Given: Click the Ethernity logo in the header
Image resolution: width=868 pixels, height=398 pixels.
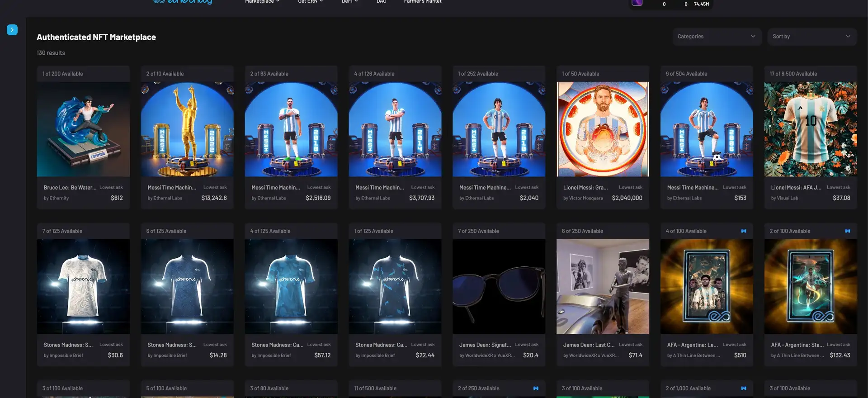Looking at the screenshot, I should [x=183, y=2].
